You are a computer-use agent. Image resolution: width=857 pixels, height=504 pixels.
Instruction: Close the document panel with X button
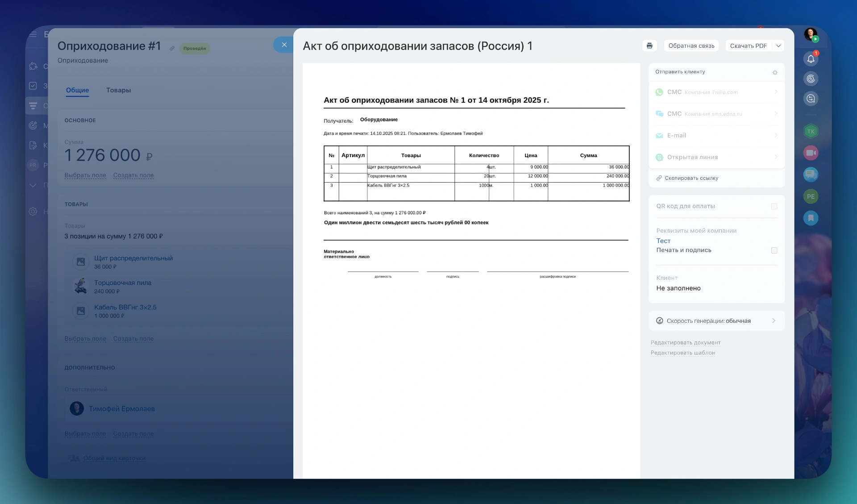click(x=284, y=45)
